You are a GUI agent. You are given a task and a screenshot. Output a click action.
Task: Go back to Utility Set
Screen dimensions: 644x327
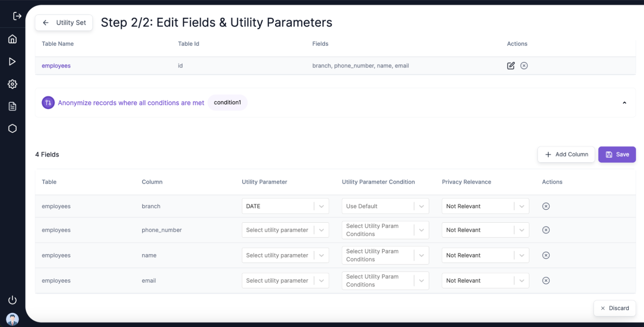[64, 23]
